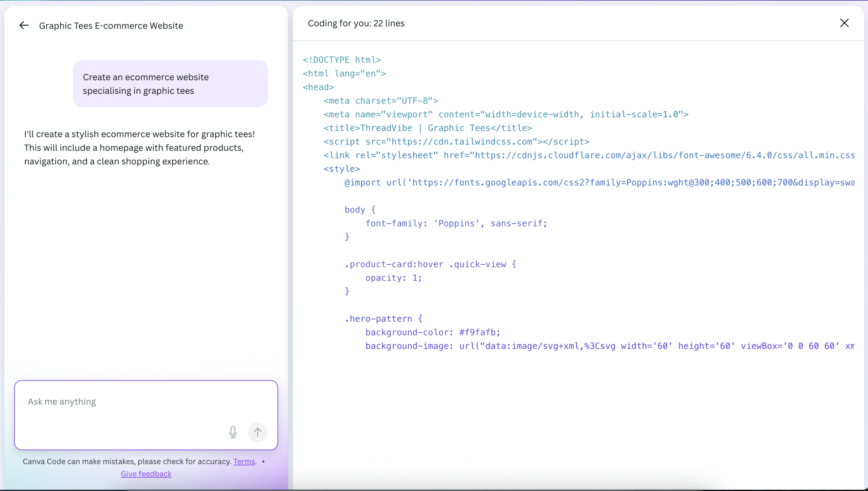Viewport: 868px width, 491px height.
Task: Click the font-family 'Poppins' declaration line
Action: pyautogui.click(x=456, y=223)
